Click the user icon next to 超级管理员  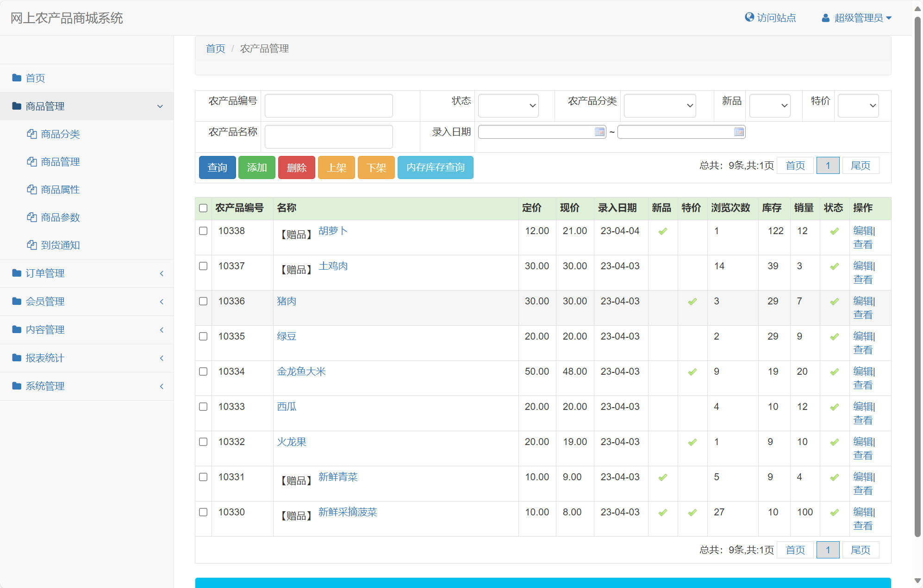point(825,18)
